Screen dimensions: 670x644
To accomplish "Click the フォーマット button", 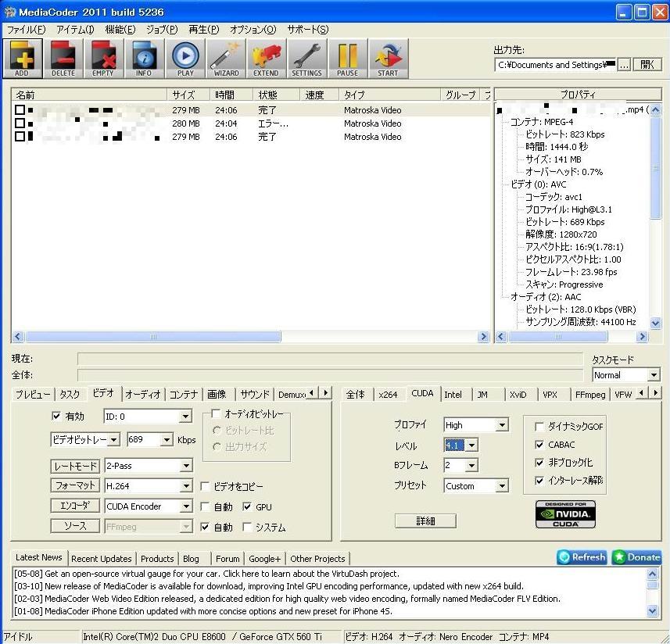I will click(75, 485).
